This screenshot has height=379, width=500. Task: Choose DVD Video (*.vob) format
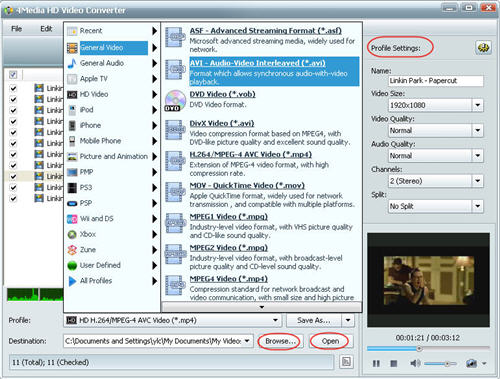coord(262,100)
